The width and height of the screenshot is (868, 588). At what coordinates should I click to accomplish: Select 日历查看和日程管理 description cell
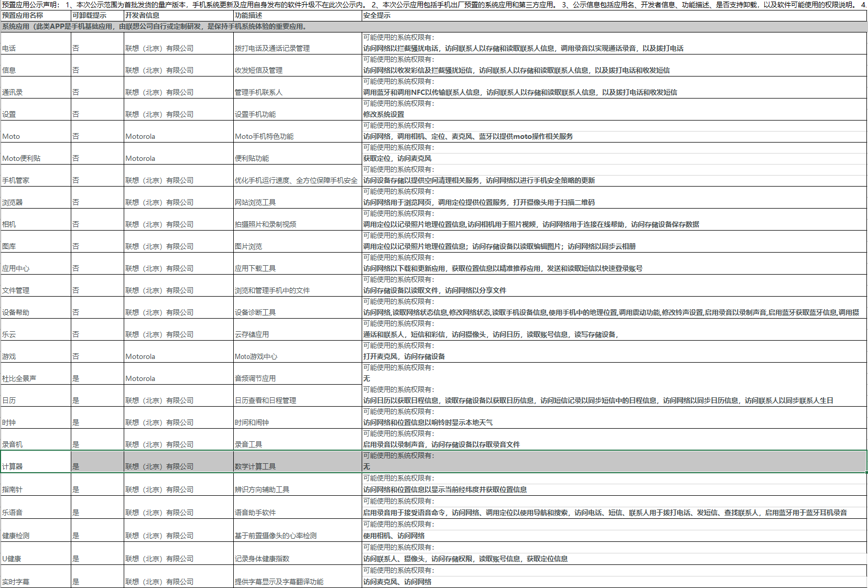[298, 396]
